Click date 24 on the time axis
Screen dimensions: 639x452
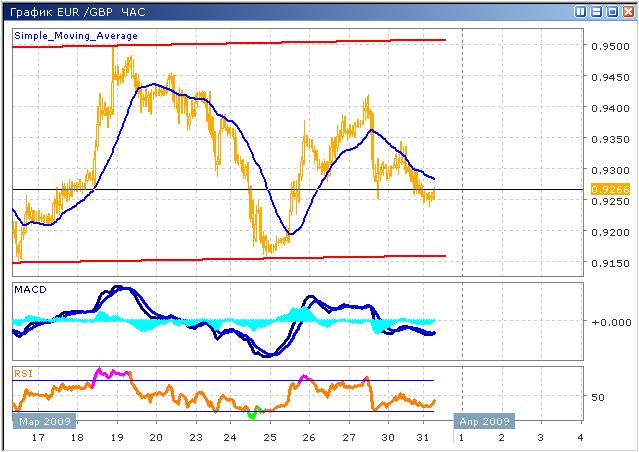pyautogui.click(x=232, y=438)
